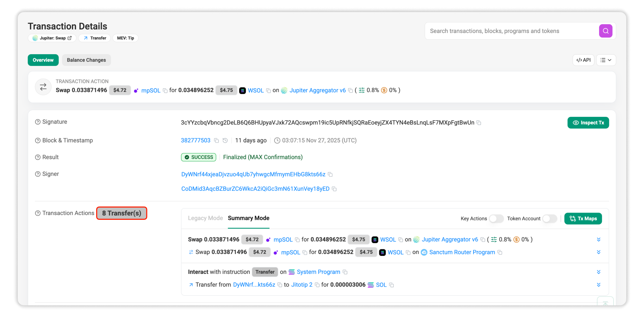Copy the WSOL token address
This screenshot has width=644, height=318.
click(x=268, y=90)
